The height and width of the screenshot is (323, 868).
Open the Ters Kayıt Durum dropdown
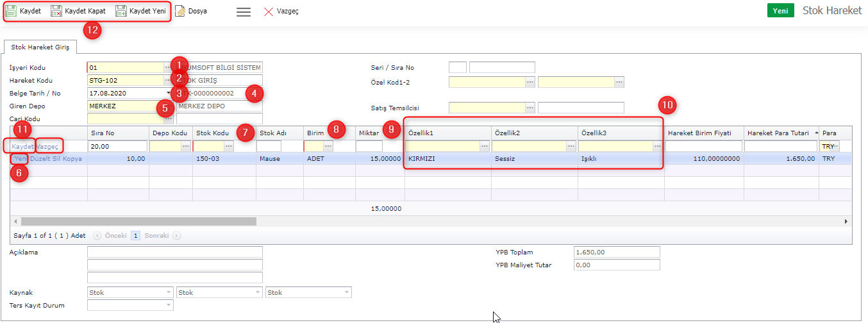pos(169,305)
